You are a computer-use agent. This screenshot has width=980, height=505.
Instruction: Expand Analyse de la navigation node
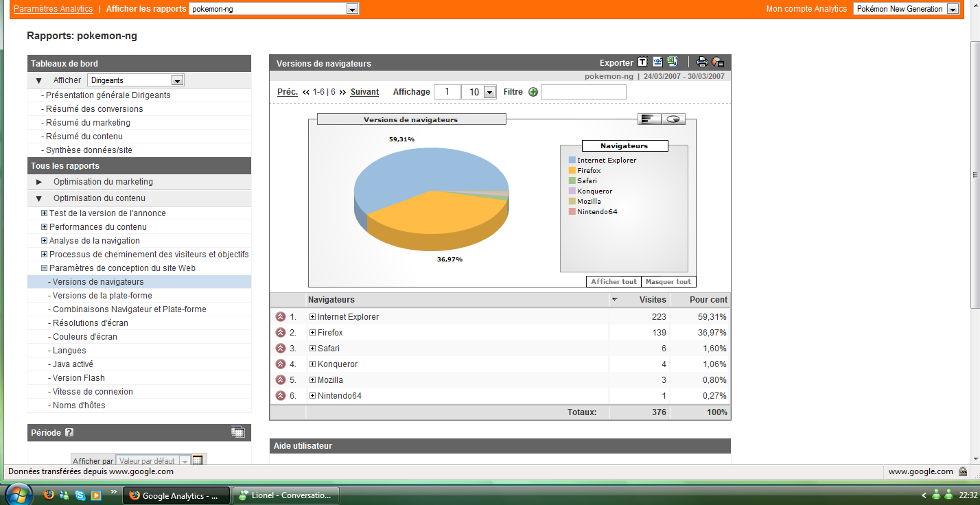(x=44, y=241)
